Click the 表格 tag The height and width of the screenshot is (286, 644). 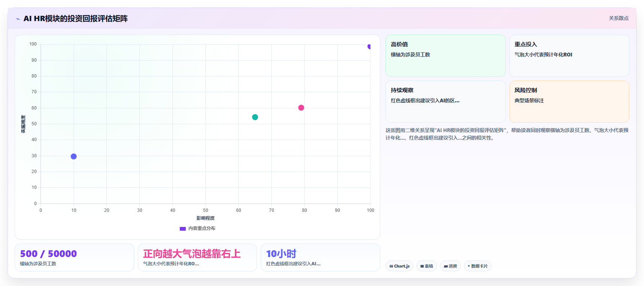point(426,266)
